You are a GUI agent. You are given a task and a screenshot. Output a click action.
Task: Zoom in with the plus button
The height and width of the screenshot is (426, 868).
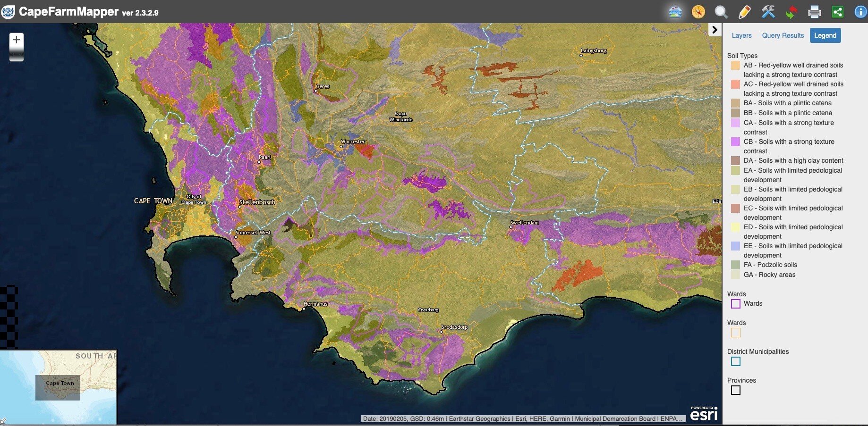tap(17, 40)
